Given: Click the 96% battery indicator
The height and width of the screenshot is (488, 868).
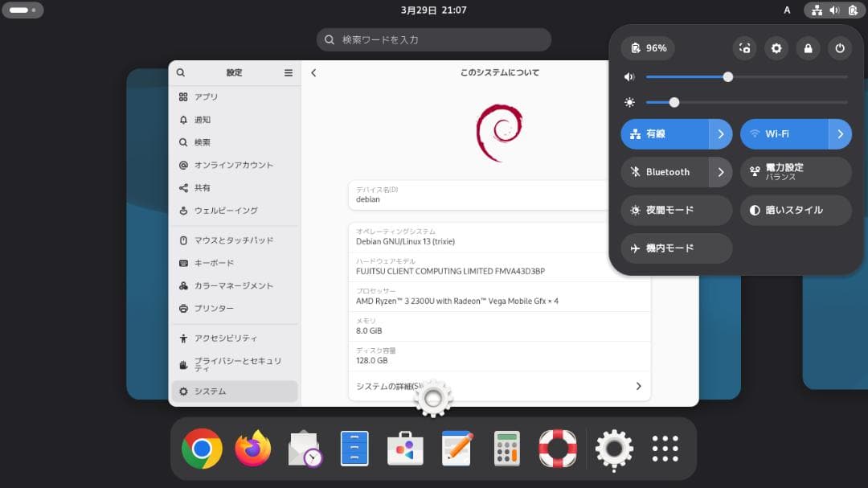Looking at the screenshot, I should [x=648, y=48].
